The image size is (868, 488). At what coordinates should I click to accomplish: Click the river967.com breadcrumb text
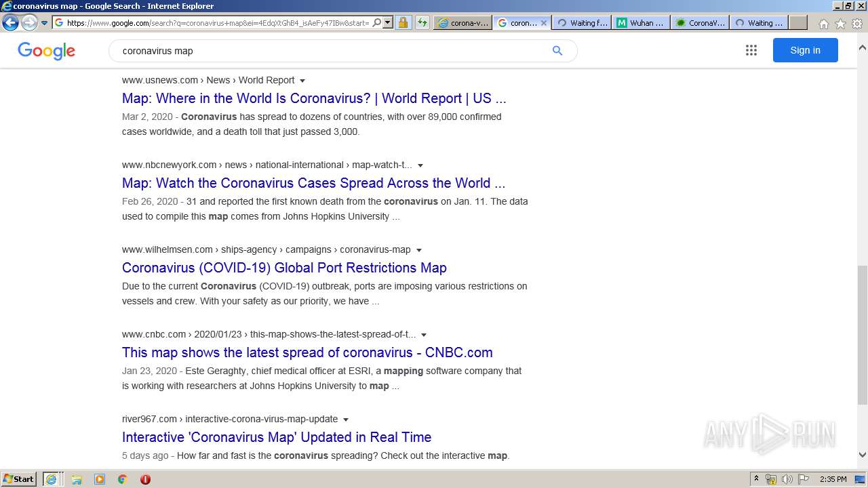tap(149, 419)
